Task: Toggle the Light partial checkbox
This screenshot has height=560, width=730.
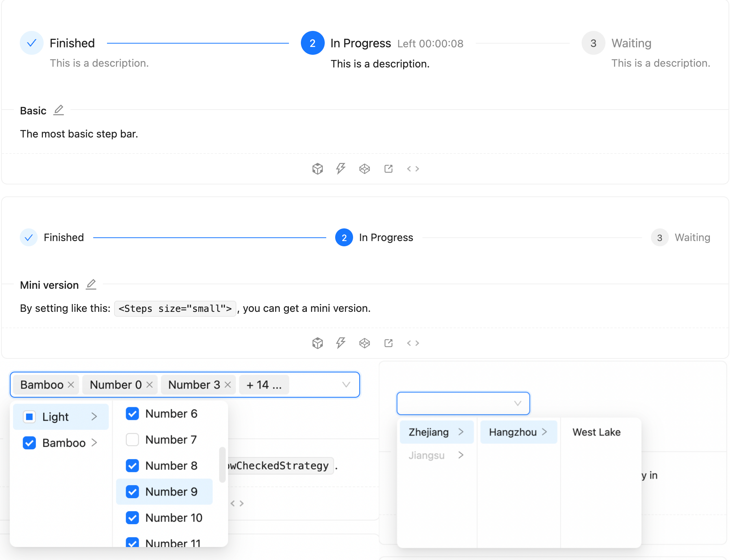Action: pos(29,417)
